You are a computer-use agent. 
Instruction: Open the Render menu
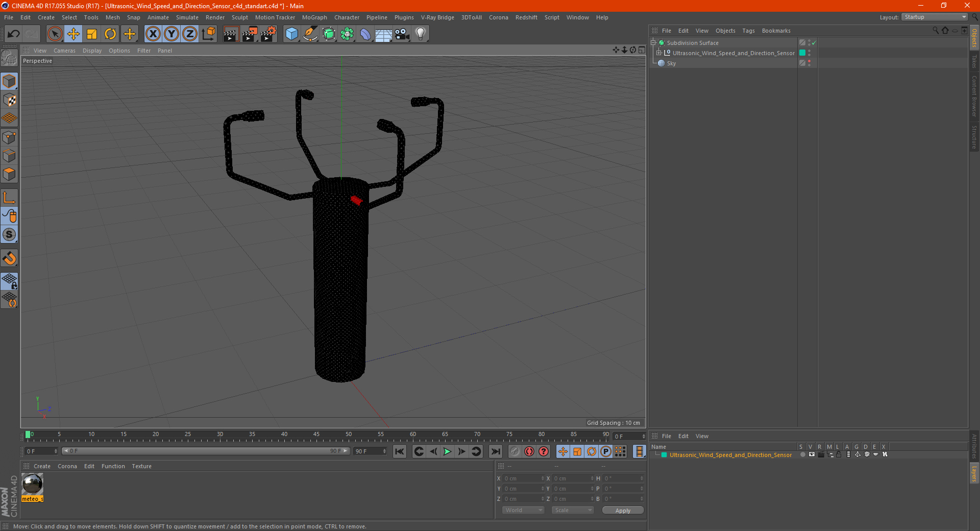point(215,17)
